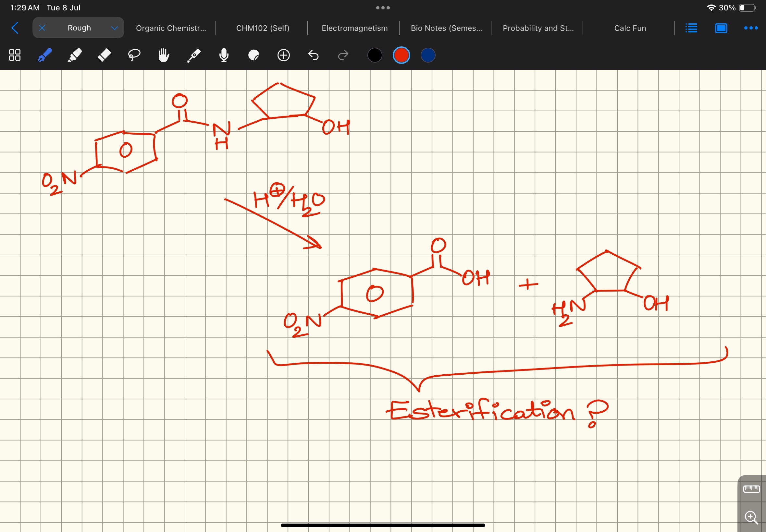
Task: Tap the Tue 8 Jul date
Action: [63, 8]
